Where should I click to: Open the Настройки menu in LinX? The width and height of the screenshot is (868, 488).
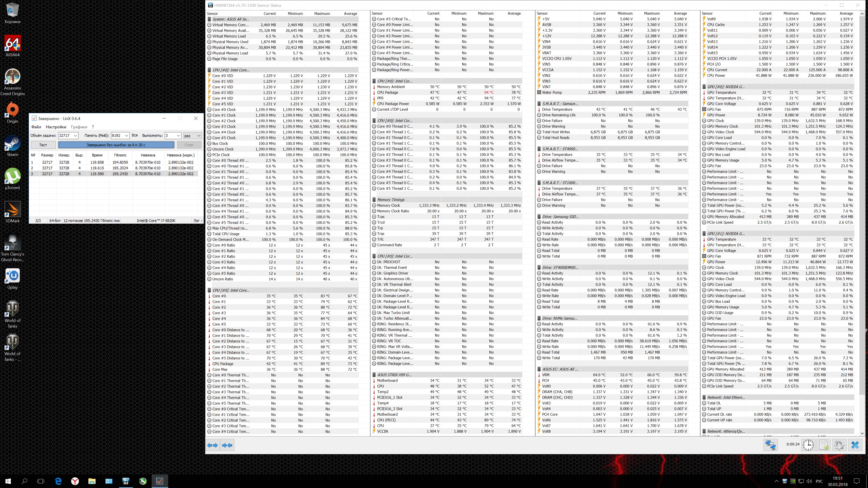tap(56, 127)
